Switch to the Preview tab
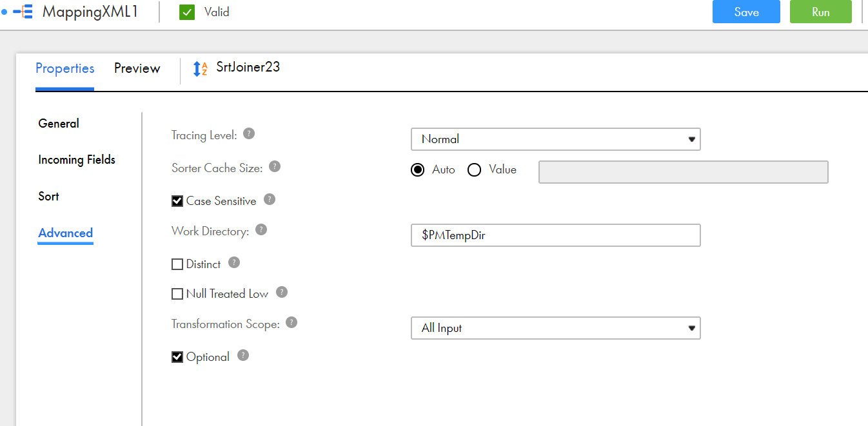 137,68
